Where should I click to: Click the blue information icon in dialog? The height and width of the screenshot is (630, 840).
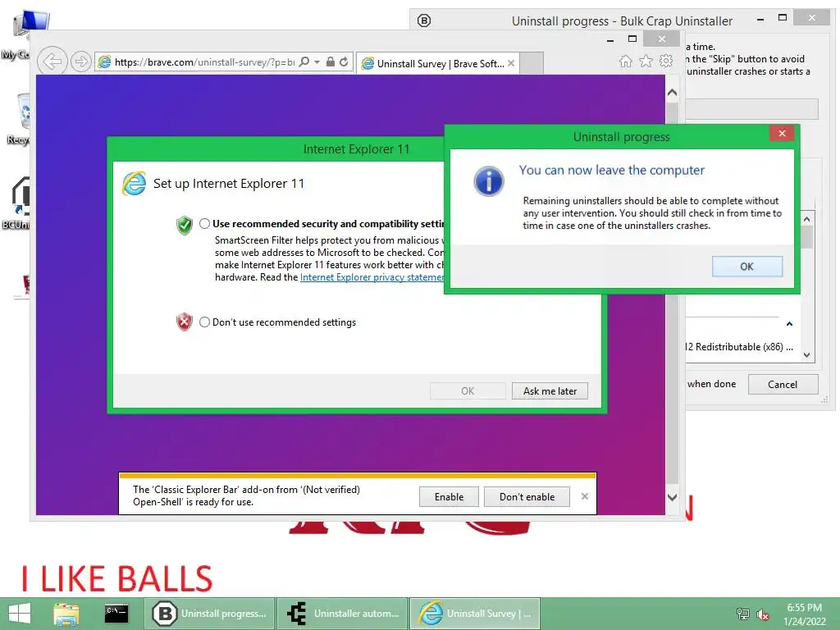[x=489, y=181]
